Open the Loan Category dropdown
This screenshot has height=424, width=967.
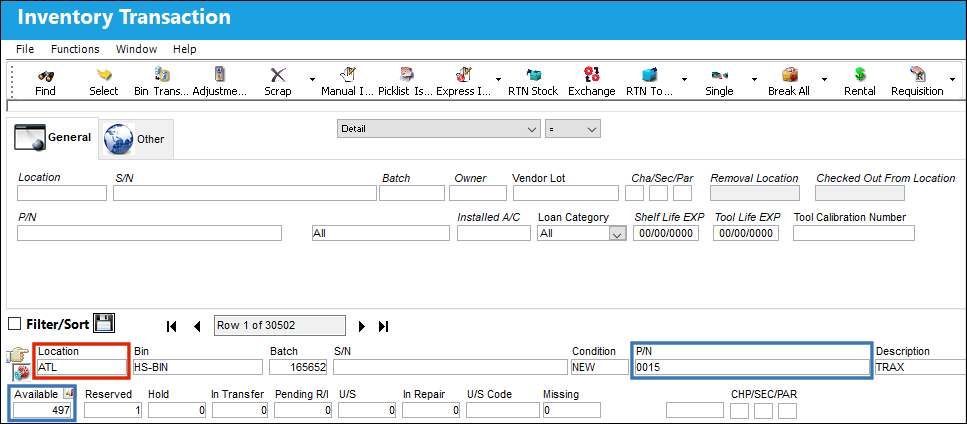(582, 234)
